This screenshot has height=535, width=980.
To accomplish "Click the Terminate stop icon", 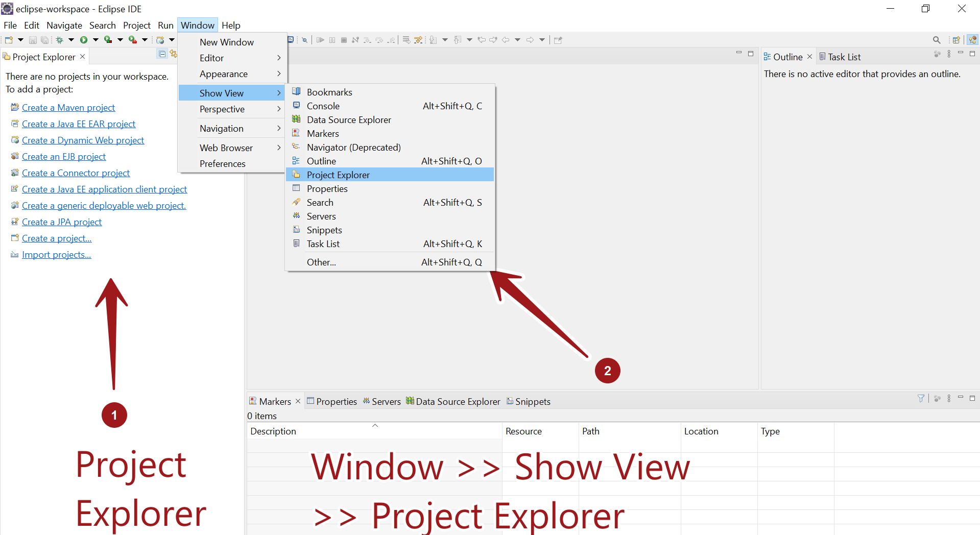I will coord(344,40).
